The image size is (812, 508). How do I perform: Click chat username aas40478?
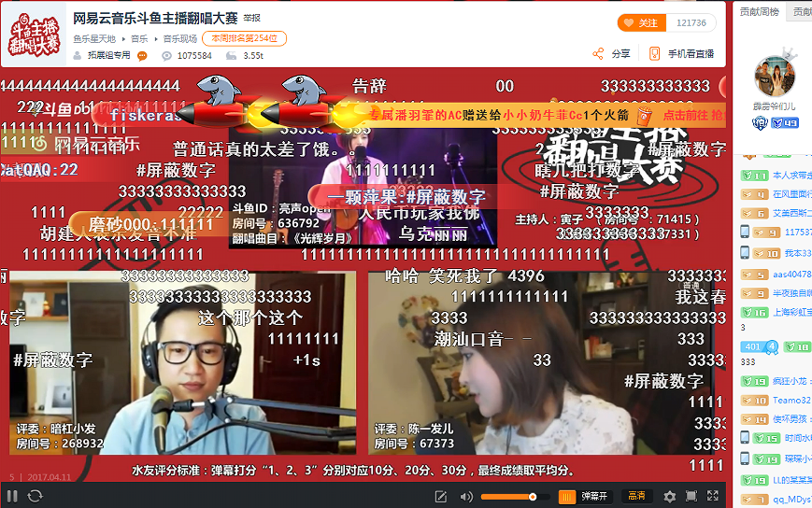point(792,275)
